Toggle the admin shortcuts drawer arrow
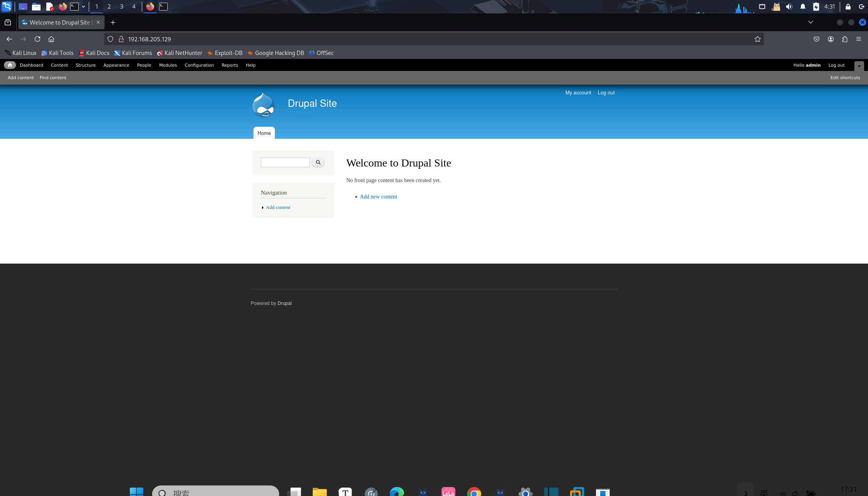Image resolution: width=868 pixels, height=496 pixels. click(859, 66)
